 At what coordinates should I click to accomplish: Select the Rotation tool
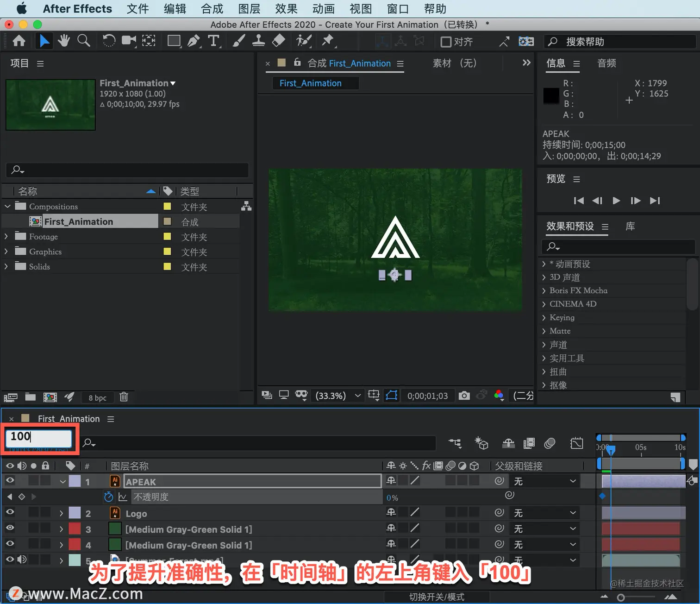point(109,41)
